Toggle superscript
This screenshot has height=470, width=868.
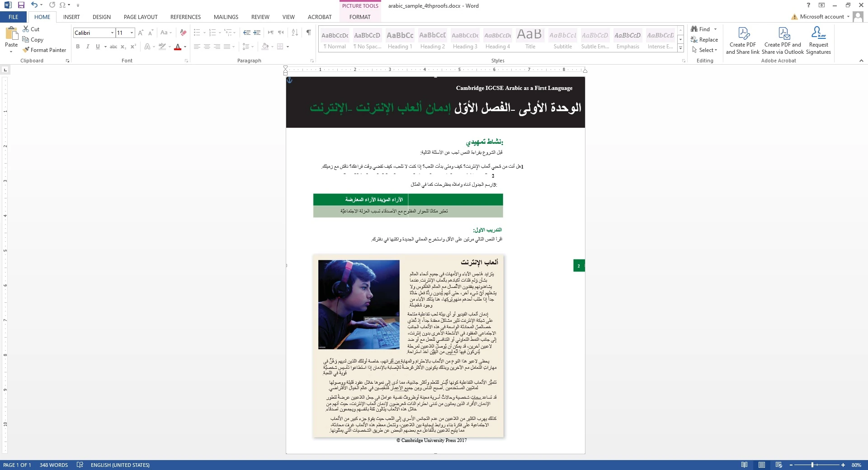[133, 47]
